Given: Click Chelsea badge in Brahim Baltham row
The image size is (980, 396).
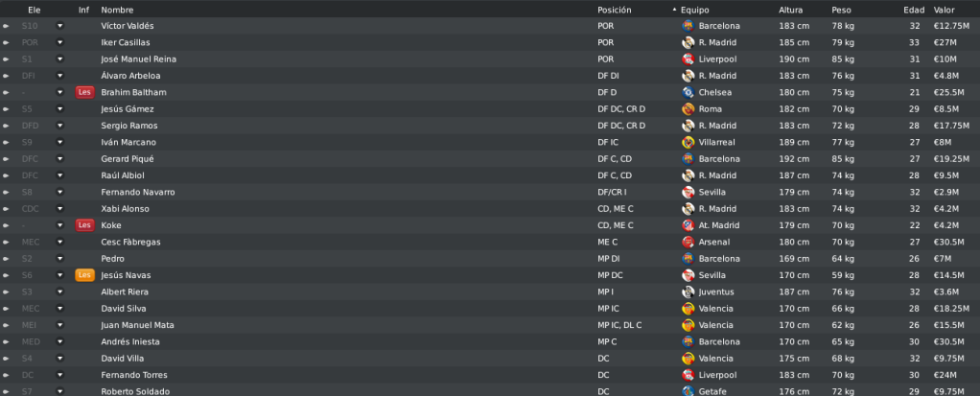Looking at the screenshot, I should click(x=688, y=92).
